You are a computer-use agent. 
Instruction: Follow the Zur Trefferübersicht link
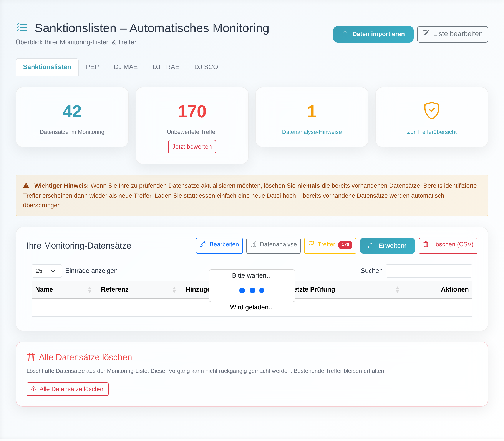[432, 132]
